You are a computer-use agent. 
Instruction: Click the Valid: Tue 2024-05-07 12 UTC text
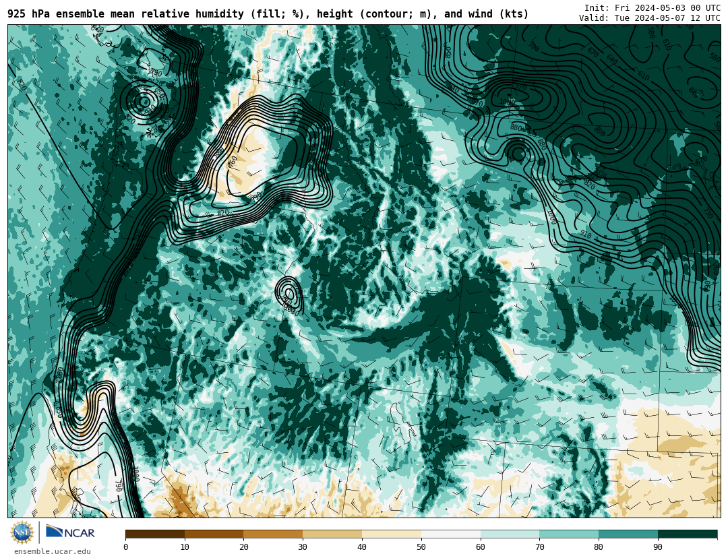pyautogui.click(x=650, y=18)
